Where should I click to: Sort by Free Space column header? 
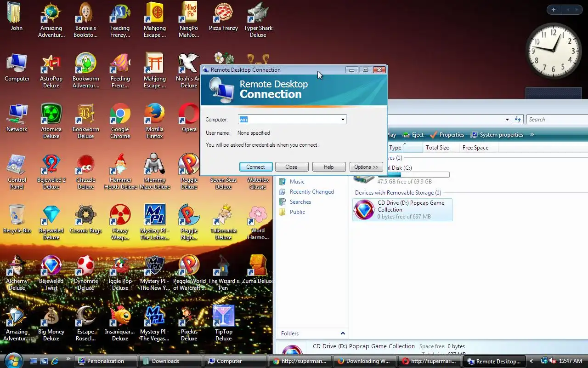pos(479,148)
